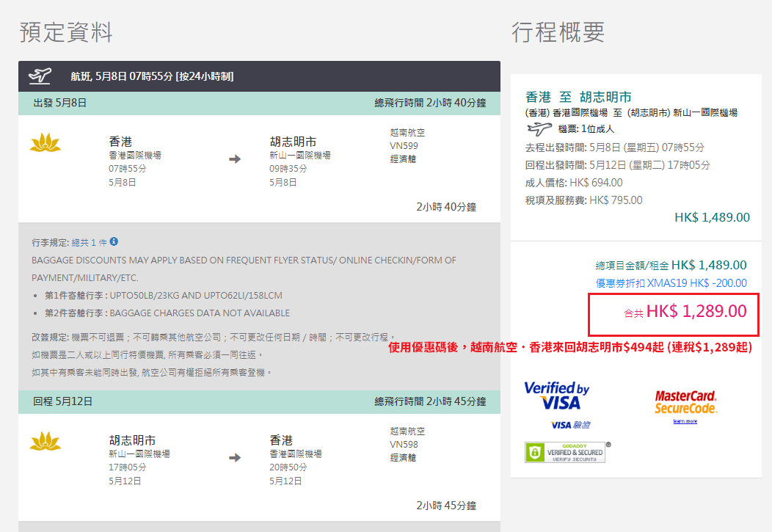Click the arrow between 香港 and 胡志明市 on outbound flight
Screen dimensions: 772x532
click(235, 159)
